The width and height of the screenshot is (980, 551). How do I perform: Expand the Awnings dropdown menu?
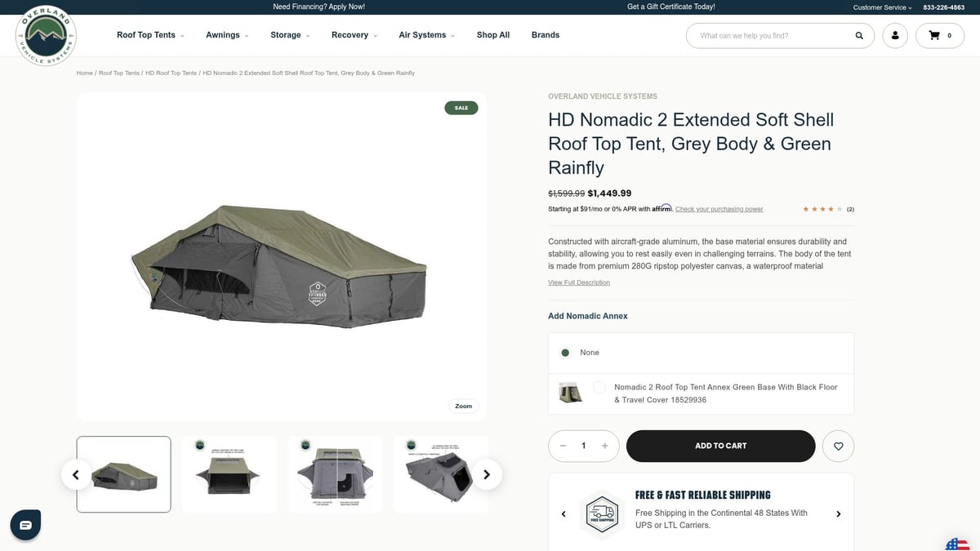227,35
